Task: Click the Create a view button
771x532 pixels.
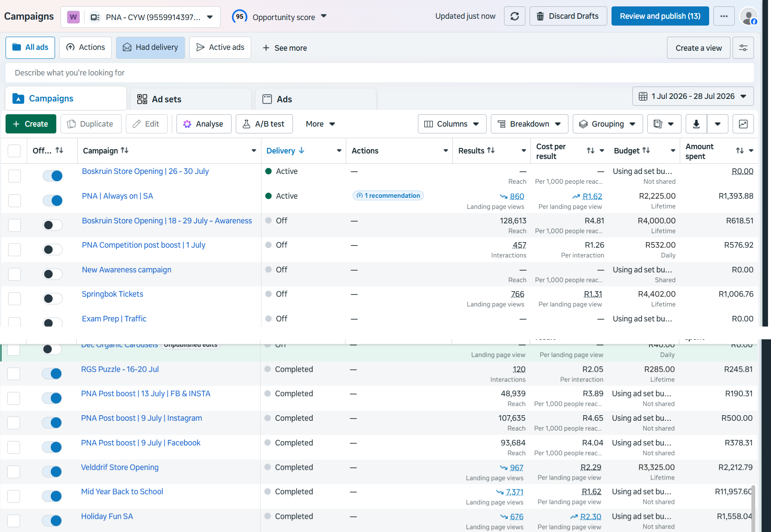Action: tap(699, 48)
